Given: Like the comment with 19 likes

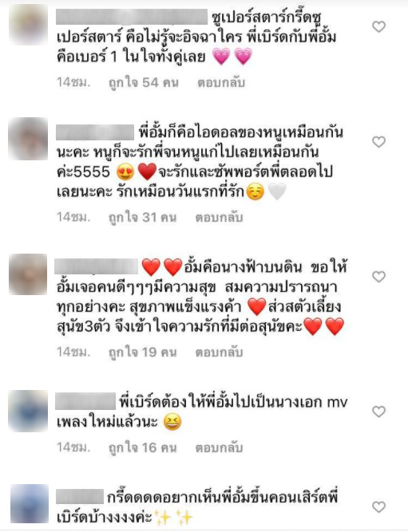Looking at the screenshot, I should coord(378,277).
